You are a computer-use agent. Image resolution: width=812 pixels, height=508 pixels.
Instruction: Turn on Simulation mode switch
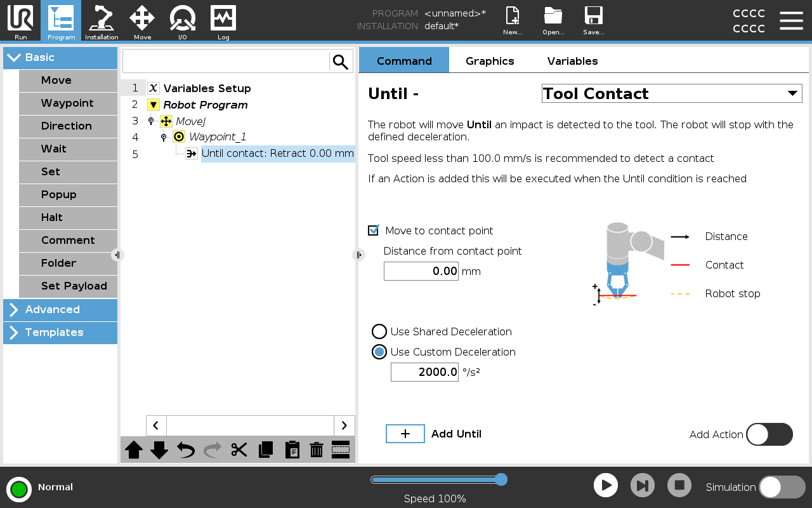782,487
